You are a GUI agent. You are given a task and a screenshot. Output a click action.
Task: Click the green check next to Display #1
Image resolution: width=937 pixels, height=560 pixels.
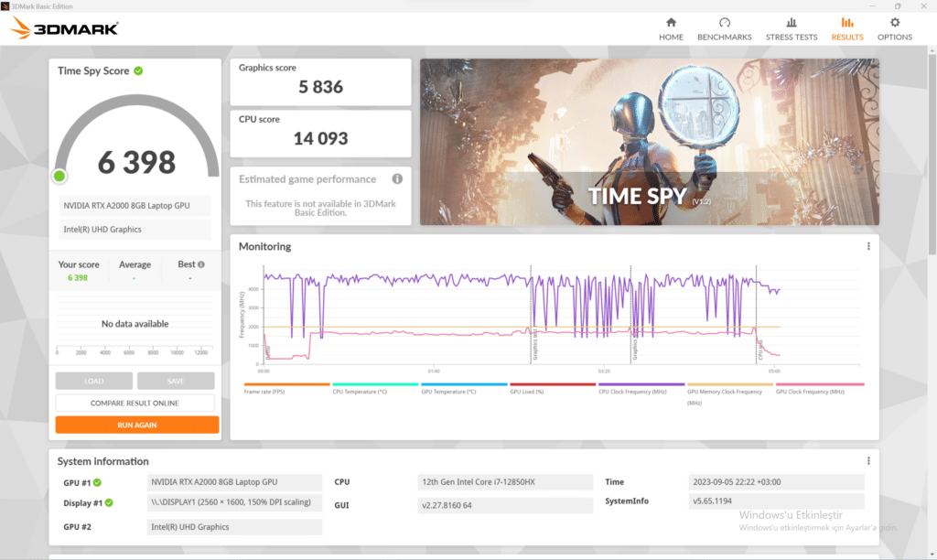click(x=109, y=502)
